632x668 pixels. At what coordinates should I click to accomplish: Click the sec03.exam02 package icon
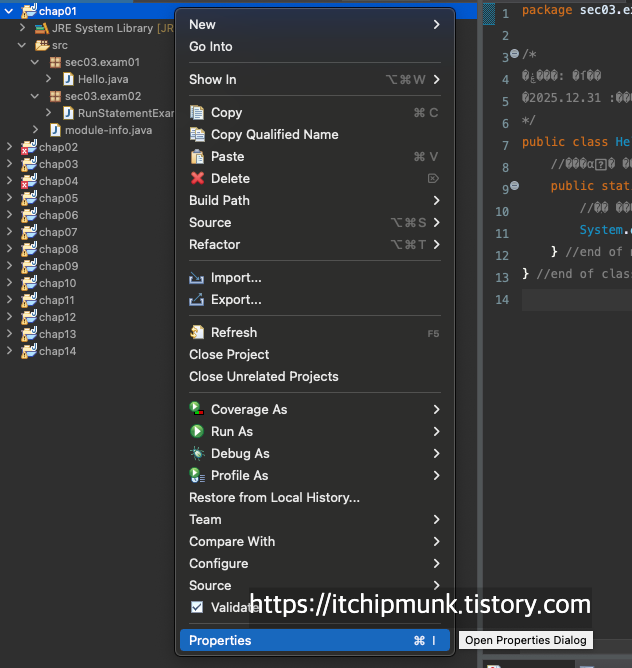(x=55, y=96)
